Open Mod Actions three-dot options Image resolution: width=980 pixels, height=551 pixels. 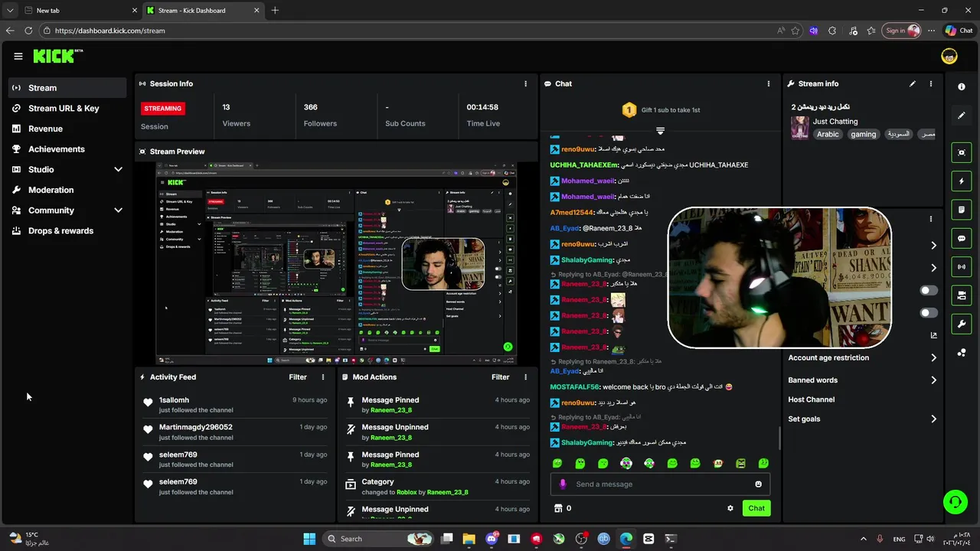tap(525, 377)
